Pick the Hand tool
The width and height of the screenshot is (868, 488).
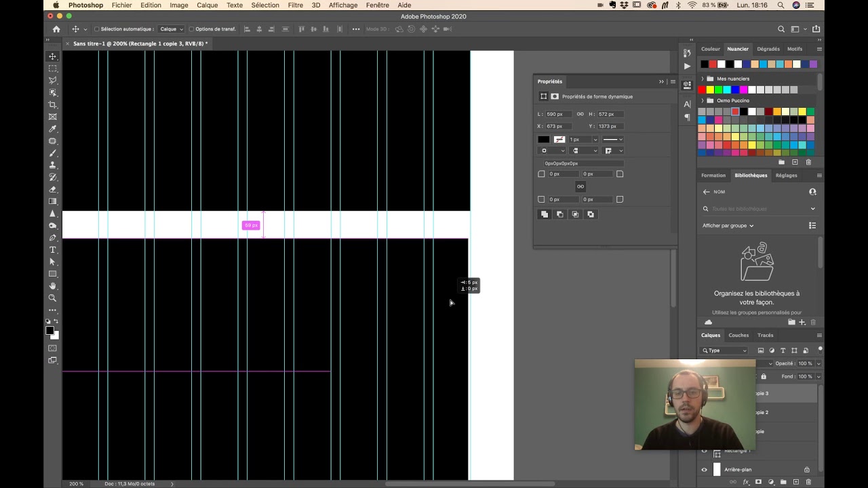[53, 286]
